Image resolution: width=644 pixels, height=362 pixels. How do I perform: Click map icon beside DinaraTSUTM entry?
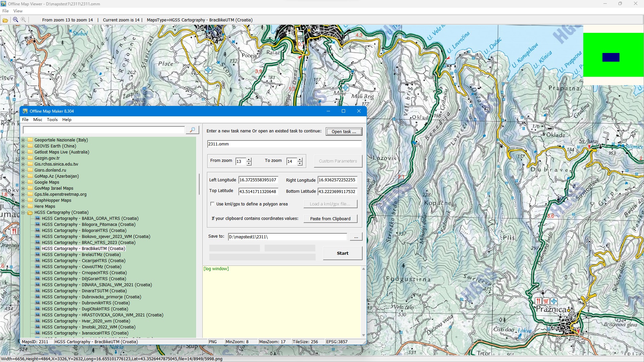[38, 291]
